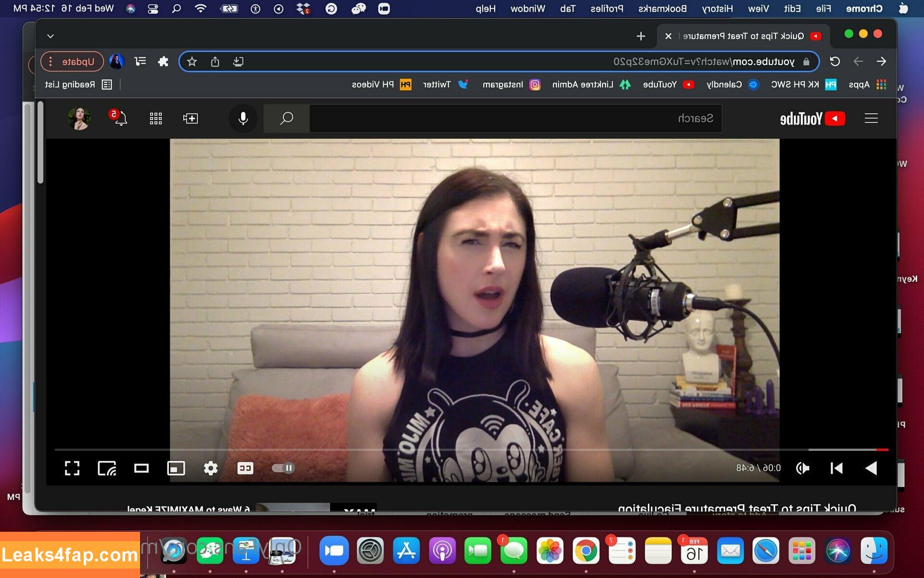Viewport: 924px width, 578px height.
Task: Reload the page in Chrome
Action: pos(835,62)
